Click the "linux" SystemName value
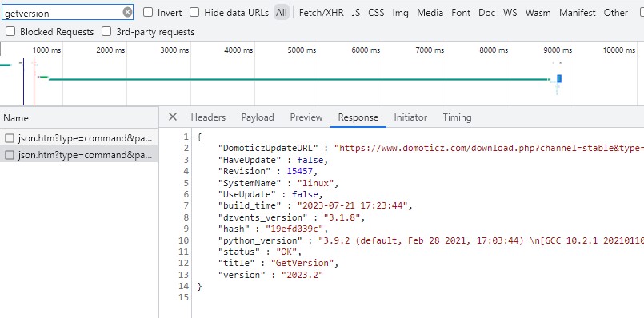 [x=315, y=183]
